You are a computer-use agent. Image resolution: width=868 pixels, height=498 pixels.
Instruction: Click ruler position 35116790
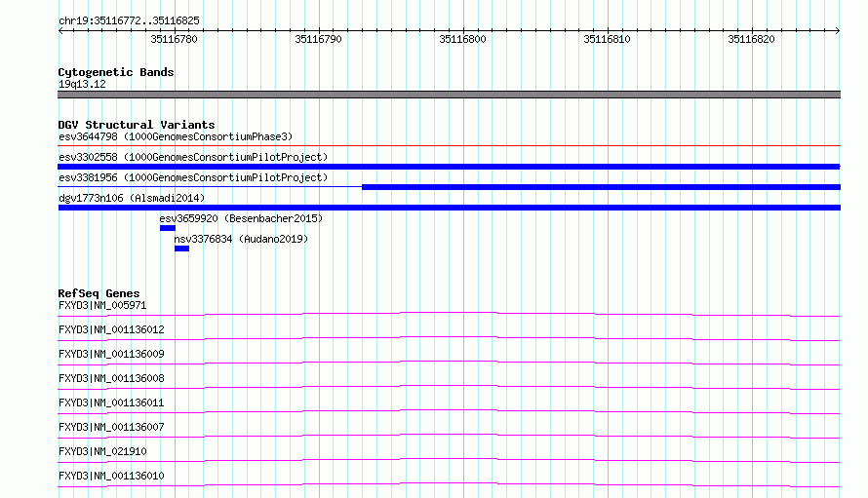[x=318, y=39]
